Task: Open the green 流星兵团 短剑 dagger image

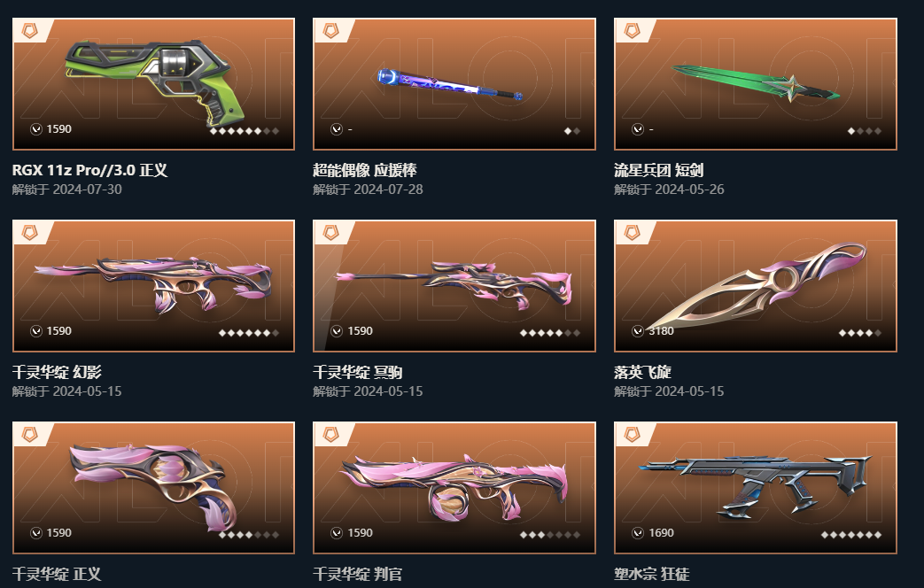Action: pos(756,83)
